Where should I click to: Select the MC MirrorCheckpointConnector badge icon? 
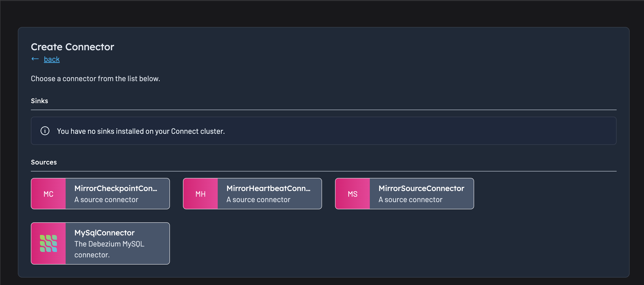[48, 193]
